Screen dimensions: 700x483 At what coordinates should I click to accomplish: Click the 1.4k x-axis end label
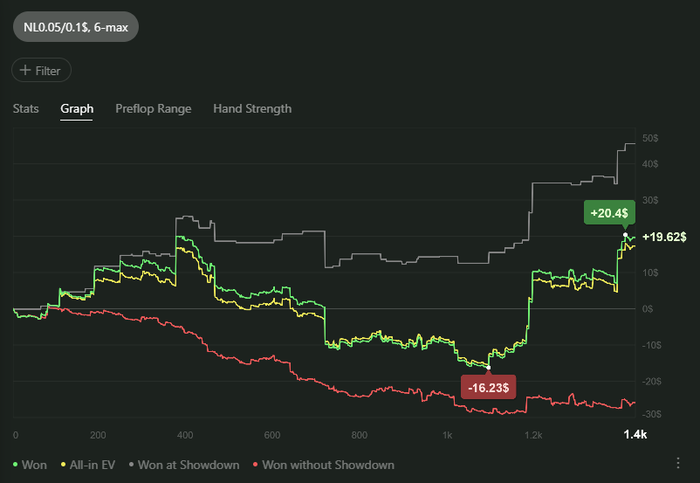point(635,436)
